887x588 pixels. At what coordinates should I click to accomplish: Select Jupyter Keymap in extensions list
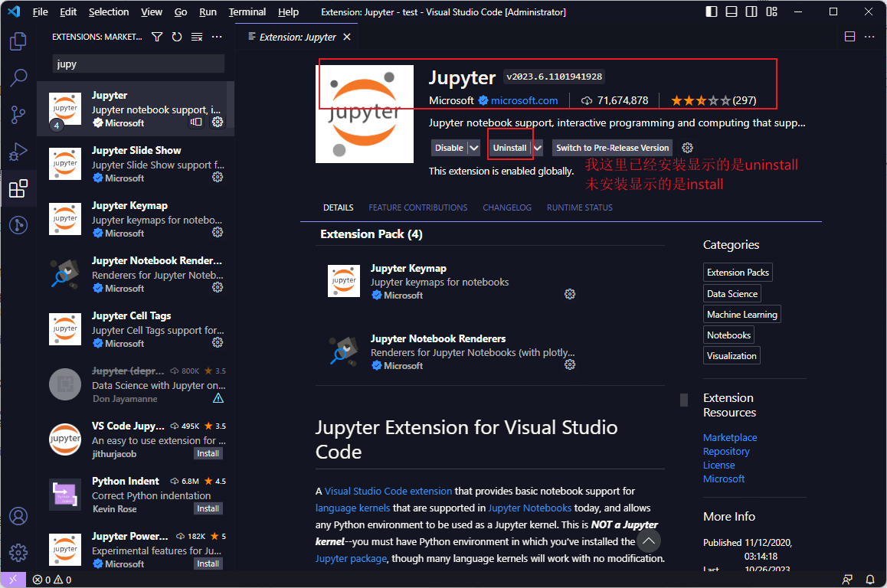point(136,219)
